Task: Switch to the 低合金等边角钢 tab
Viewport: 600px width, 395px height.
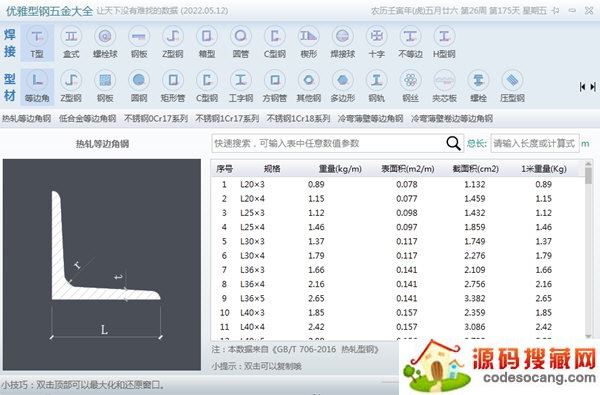Action: (87, 119)
